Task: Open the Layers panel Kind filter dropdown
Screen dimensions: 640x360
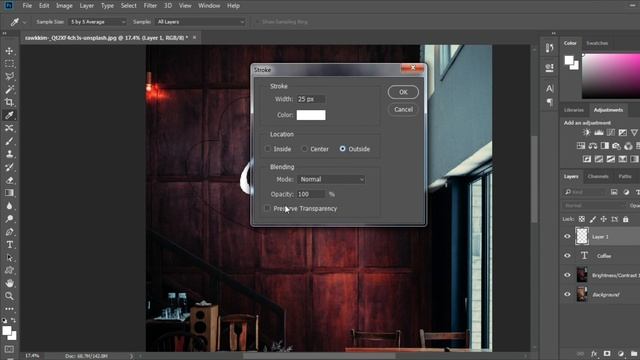Action: click(x=584, y=192)
